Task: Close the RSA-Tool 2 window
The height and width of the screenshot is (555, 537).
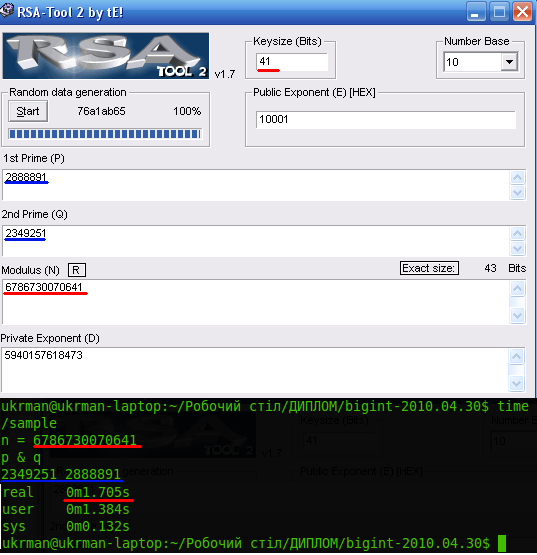Action: (522, 12)
